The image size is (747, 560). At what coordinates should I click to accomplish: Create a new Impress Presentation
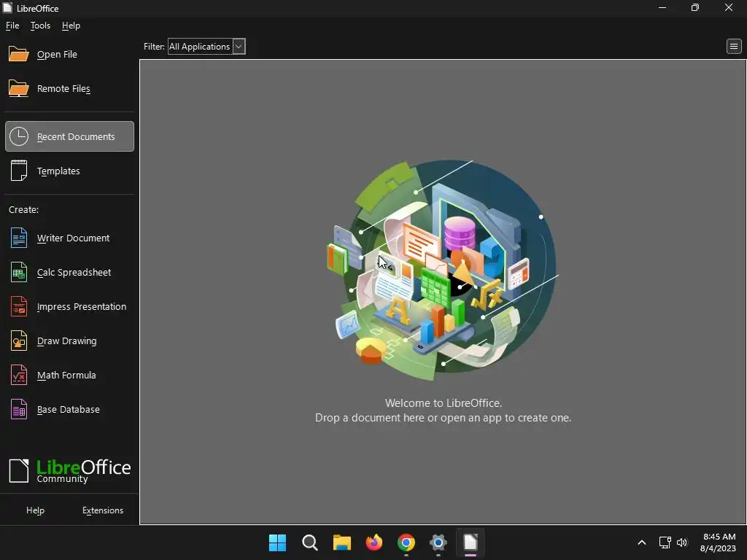click(x=69, y=307)
